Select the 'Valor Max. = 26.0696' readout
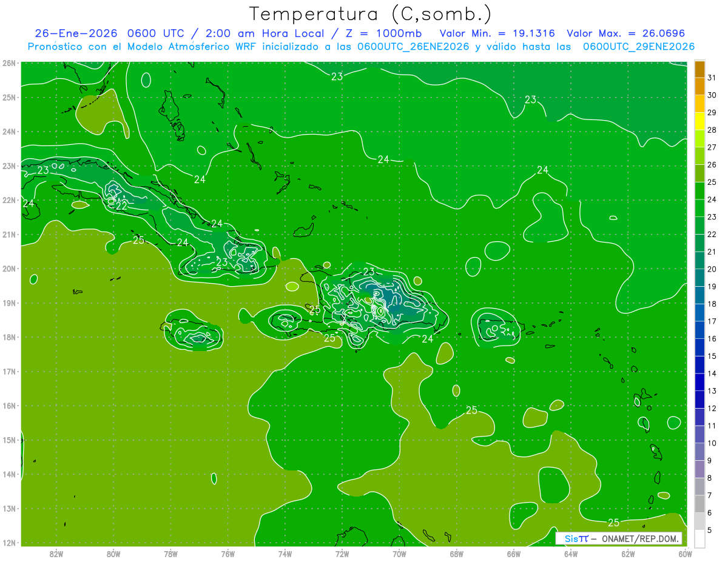This screenshot has width=728, height=562. [626, 33]
